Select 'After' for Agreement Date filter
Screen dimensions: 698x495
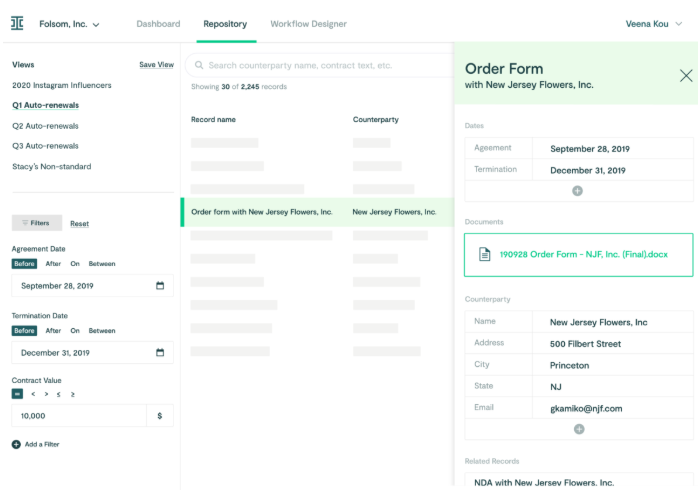(x=53, y=264)
